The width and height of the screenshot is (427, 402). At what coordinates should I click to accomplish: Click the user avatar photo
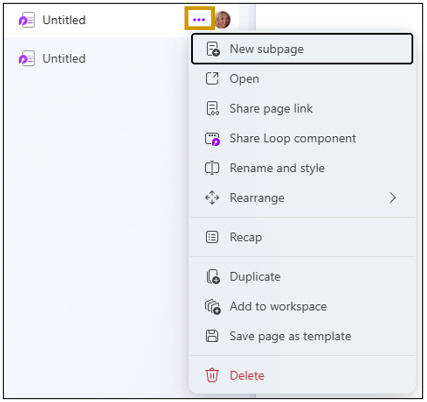pyautogui.click(x=222, y=20)
